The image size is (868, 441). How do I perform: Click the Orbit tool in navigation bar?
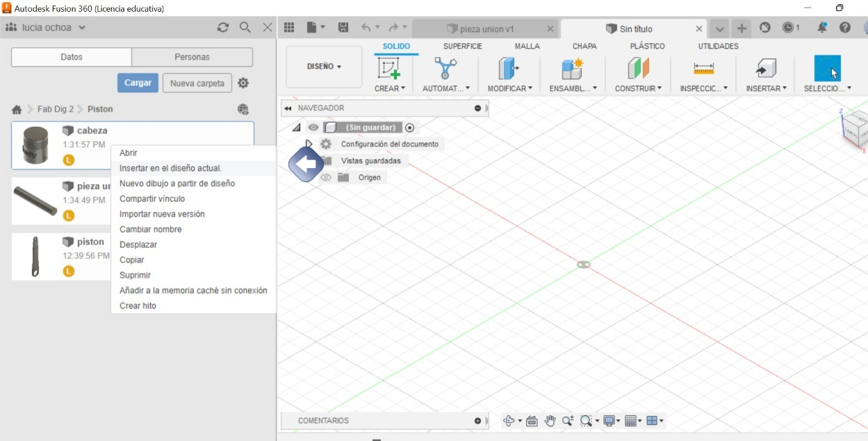[x=508, y=421]
